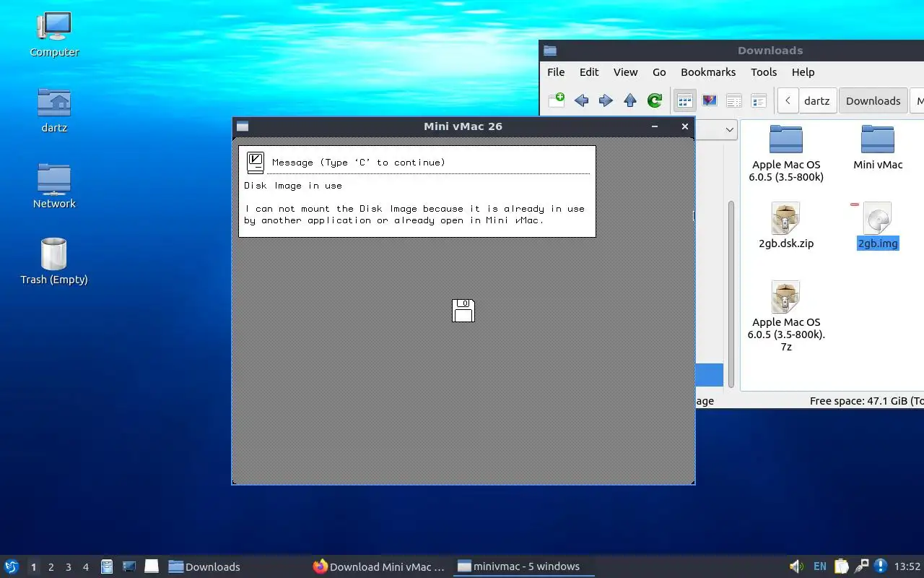
Task: Open the network connection tray icon
Action: pyautogui.click(x=861, y=566)
